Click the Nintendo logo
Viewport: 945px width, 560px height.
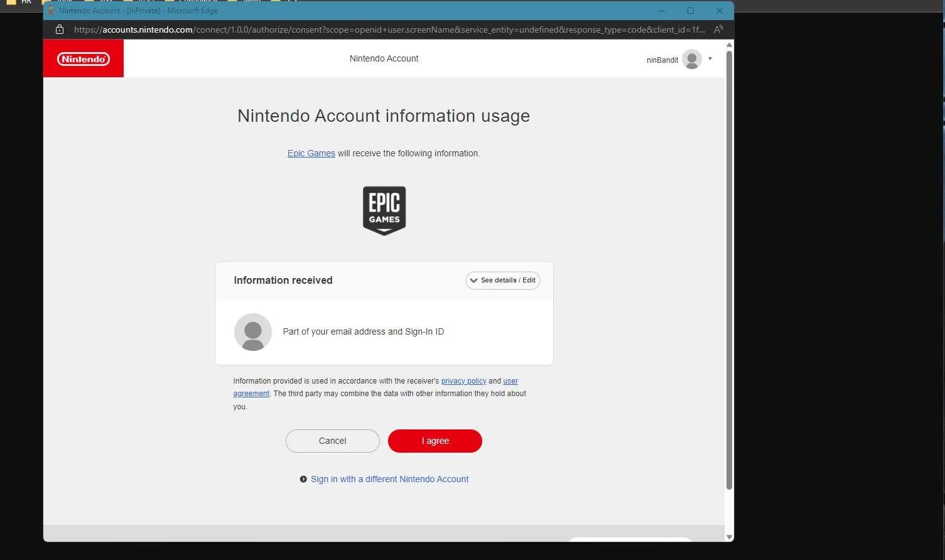pyautogui.click(x=84, y=59)
